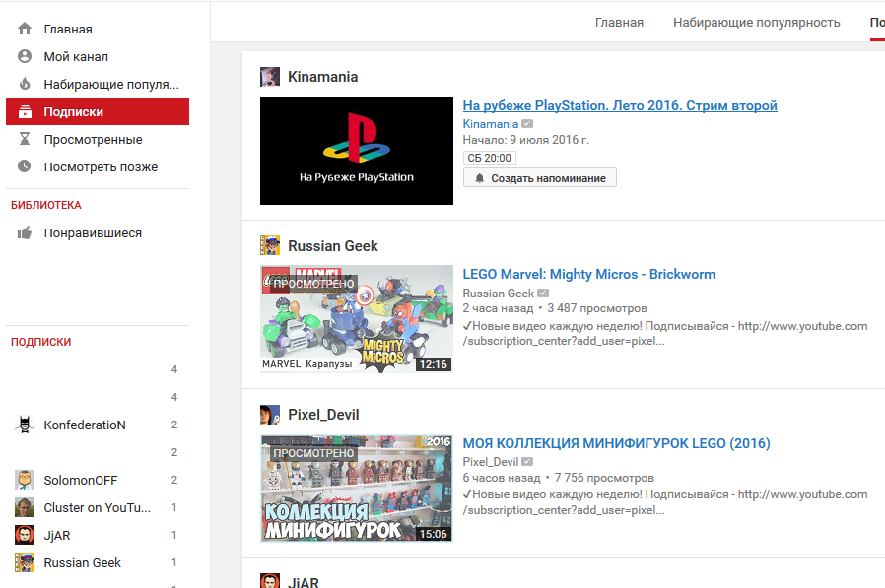Viewport: 885px width, 588px height.
Task: Open the Главная tab at the top
Action: [619, 22]
